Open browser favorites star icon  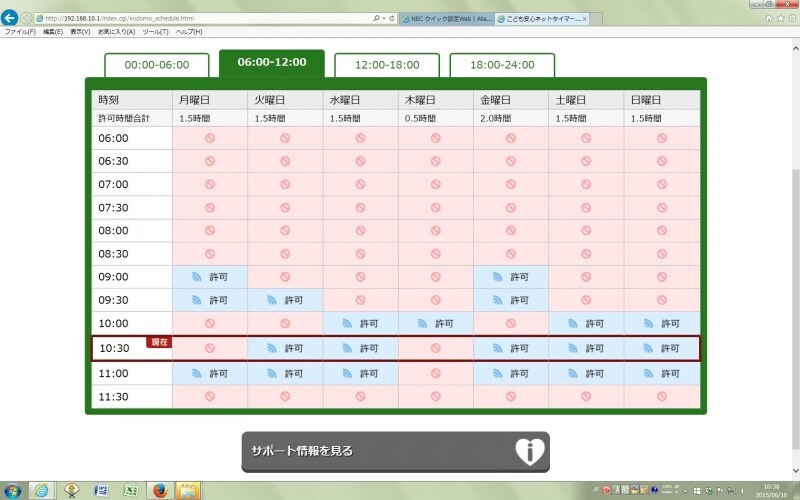click(x=780, y=18)
